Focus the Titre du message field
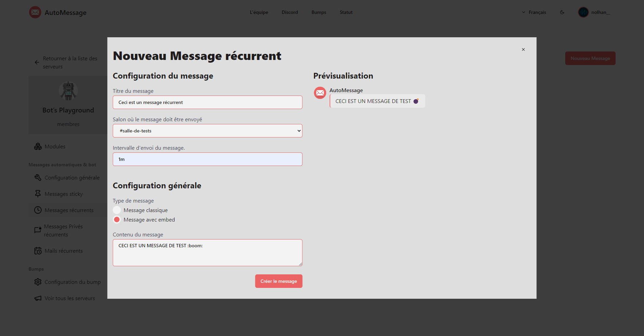The width and height of the screenshot is (644, 336). tap(208, 102)
